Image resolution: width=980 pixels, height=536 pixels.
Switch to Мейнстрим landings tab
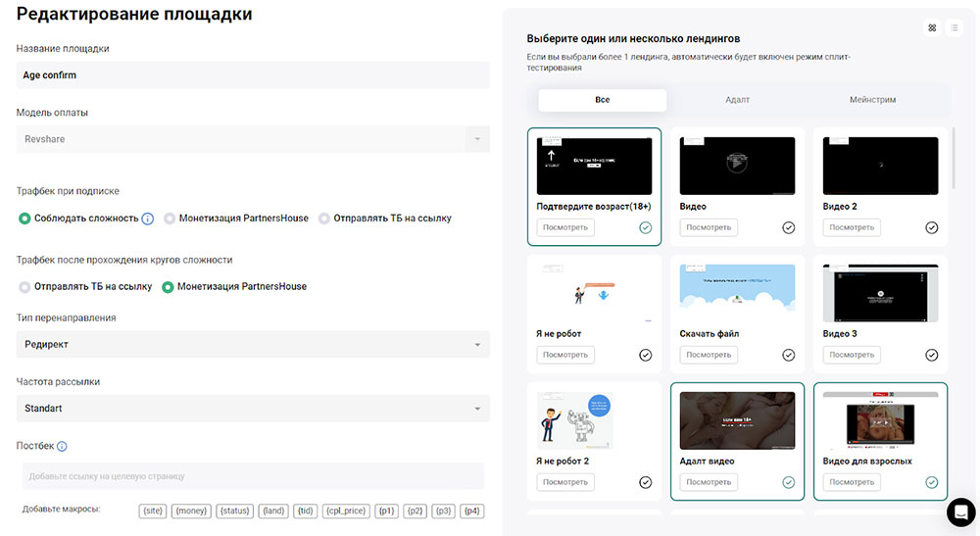(872, 100)
